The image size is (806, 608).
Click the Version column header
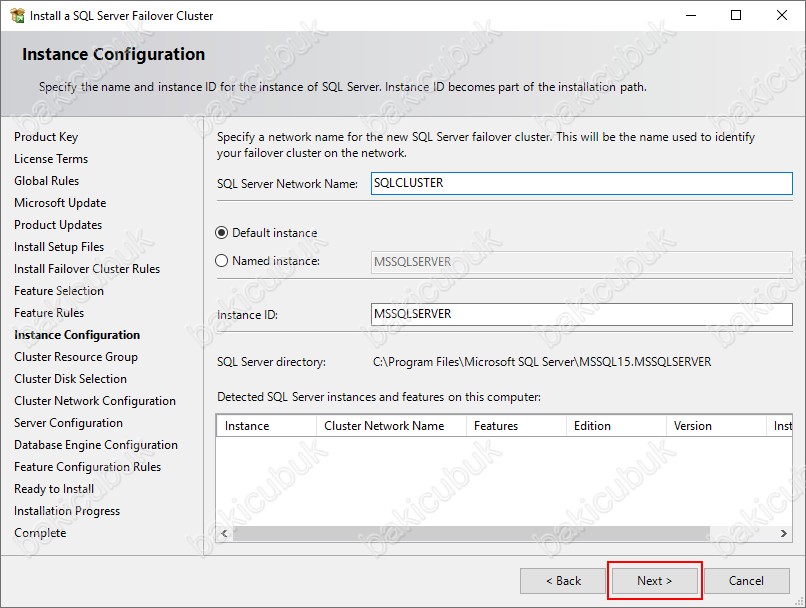[x=716, y=426]
